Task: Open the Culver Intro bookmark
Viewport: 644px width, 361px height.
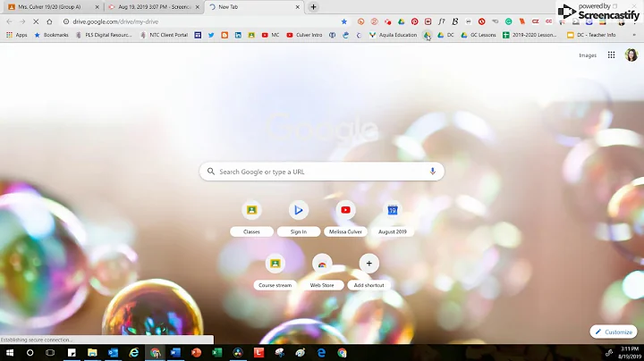Action: click(304, 35)
